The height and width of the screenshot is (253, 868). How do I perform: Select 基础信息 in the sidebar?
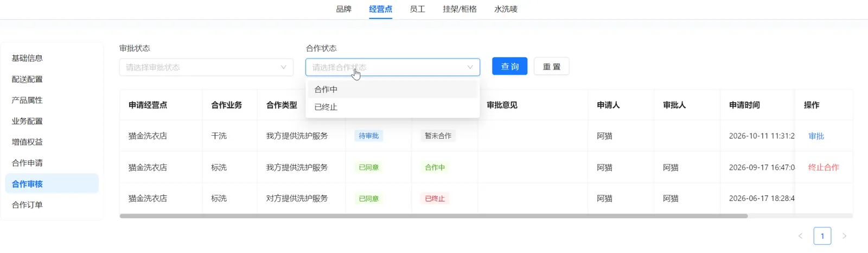pos(52,58)
